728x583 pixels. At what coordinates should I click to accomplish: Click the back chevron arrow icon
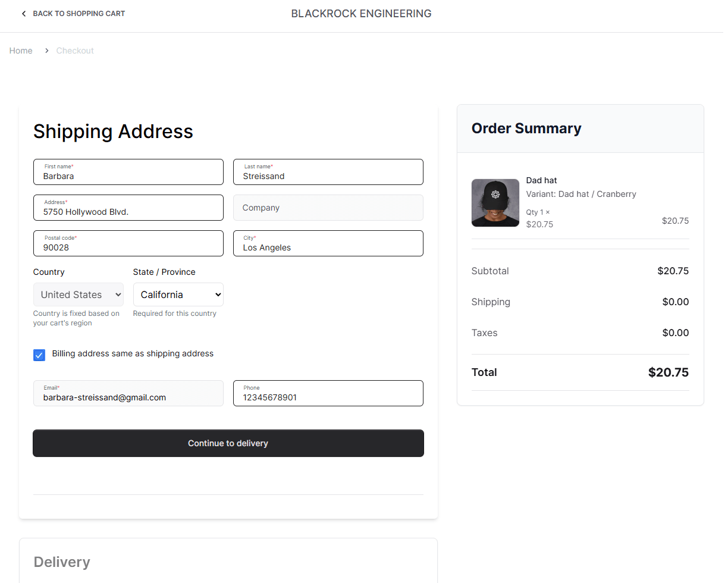tap(23, 13)
